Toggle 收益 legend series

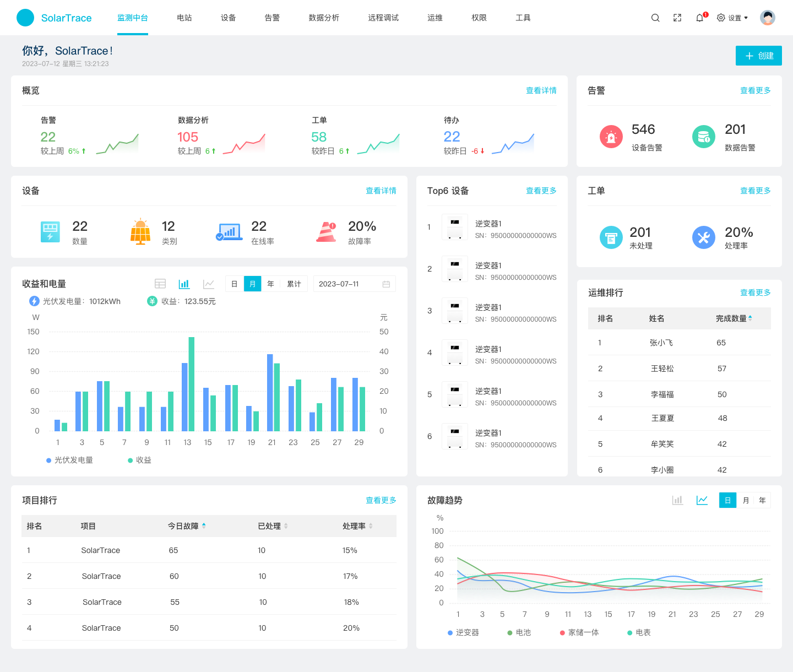coord(139,460)
